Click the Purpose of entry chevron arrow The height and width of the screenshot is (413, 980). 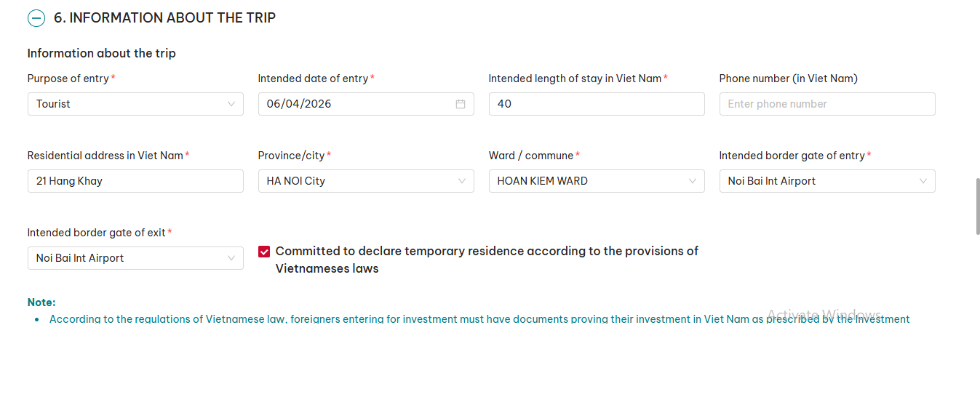click(231, 104)
